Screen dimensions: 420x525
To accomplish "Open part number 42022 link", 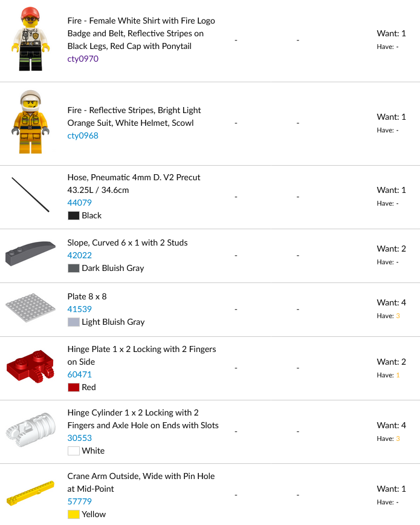I will tap(80, 255).
